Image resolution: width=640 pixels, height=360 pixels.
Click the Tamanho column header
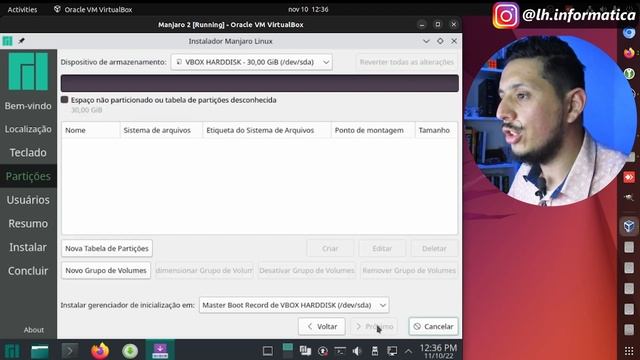point(436,130)
